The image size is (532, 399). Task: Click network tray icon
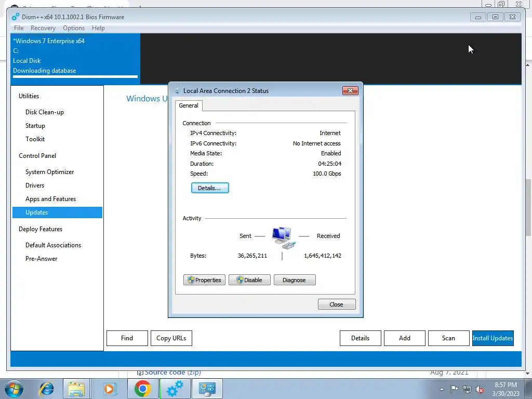467,389
